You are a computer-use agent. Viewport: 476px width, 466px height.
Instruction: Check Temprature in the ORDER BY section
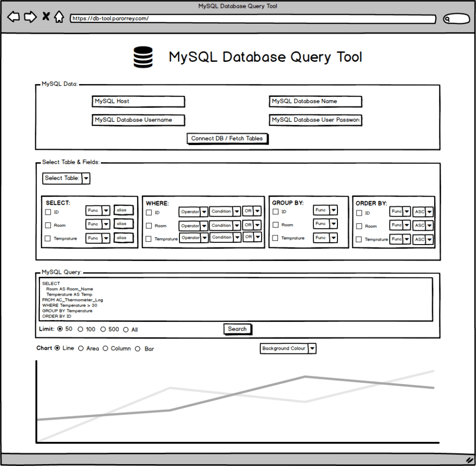click(359, 240)
